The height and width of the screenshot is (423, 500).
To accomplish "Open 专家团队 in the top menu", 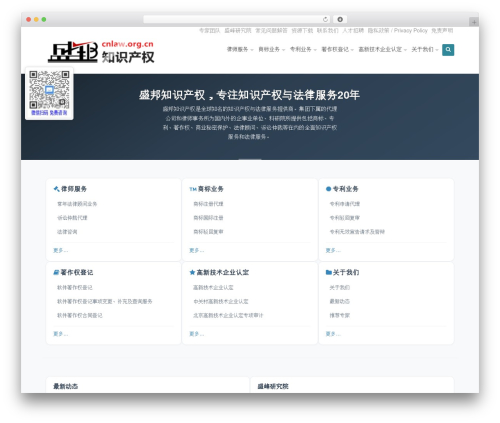I will click(210, 31).
